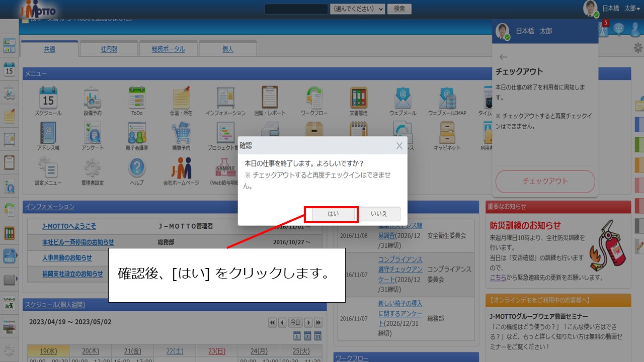Select the 23(日) day header in the schedule
Image resolution: width=644 pixels, height=362 pixels.
coord(218,351)
